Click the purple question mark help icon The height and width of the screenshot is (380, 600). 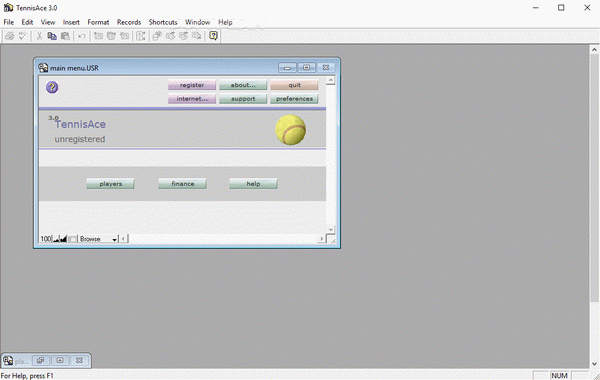[52, 87]
